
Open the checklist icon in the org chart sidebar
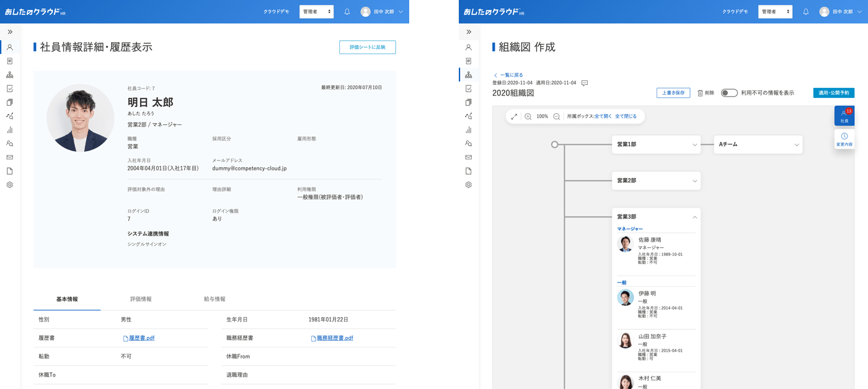(469, 89)
